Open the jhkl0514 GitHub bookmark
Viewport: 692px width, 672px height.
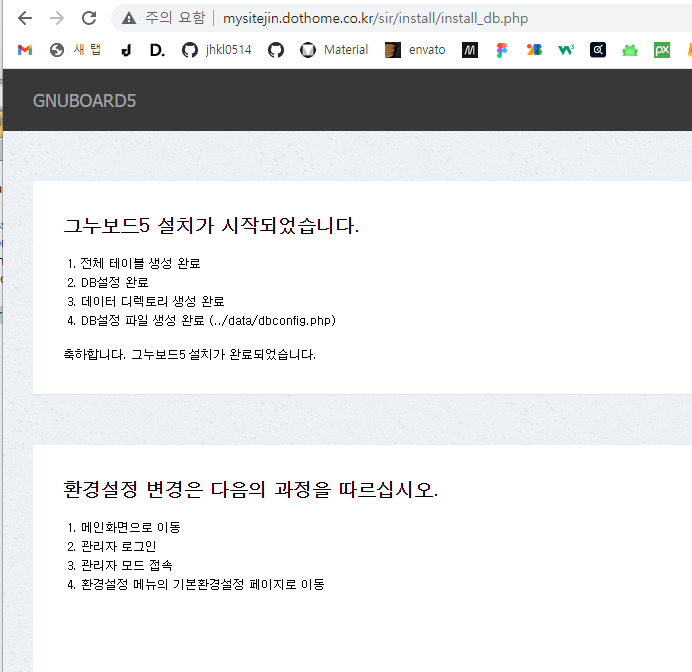pos(217,50)
